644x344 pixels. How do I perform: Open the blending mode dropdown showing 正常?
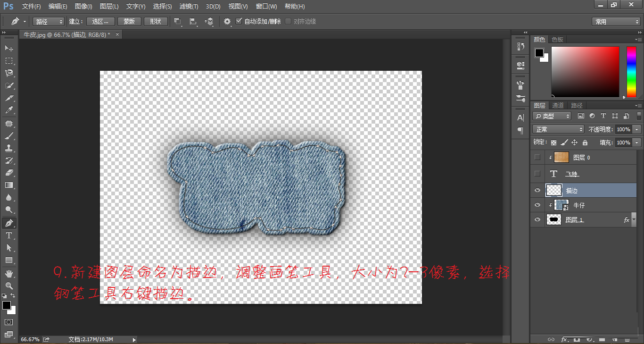(x=558, y=129)
